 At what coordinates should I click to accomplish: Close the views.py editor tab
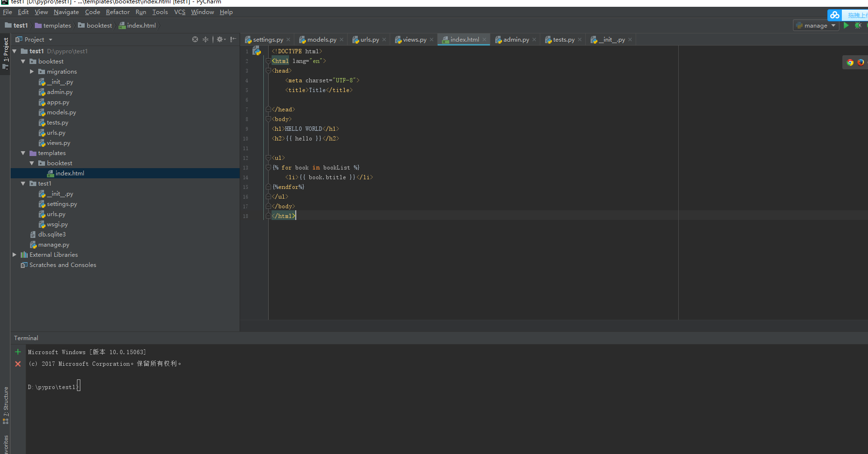click(x=432, y=40)
